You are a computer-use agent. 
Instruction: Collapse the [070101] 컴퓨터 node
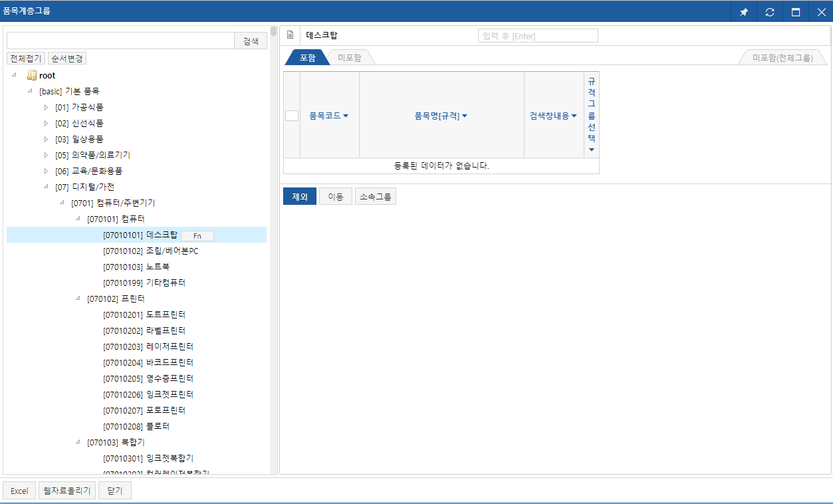78,218
